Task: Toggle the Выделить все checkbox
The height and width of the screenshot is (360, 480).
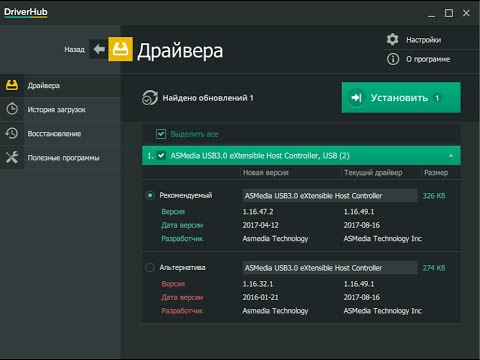Action: [161, 134]
